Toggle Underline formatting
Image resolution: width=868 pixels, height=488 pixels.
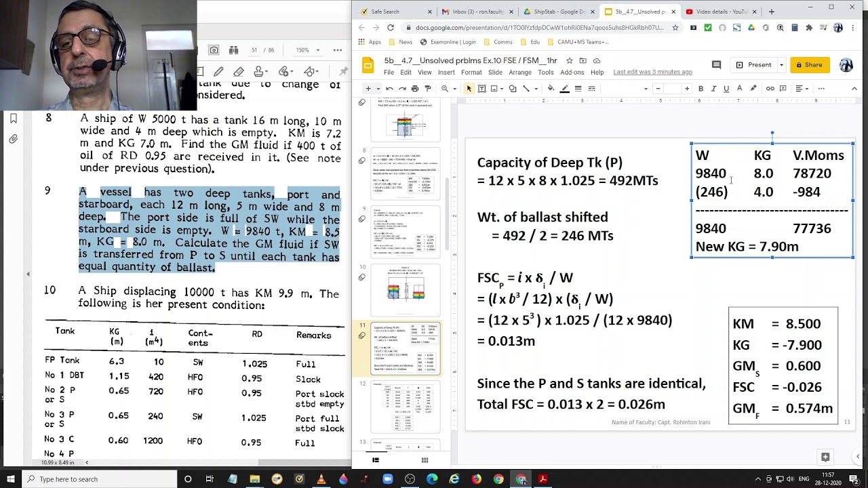pyautogui.click(x=726, y=89)
